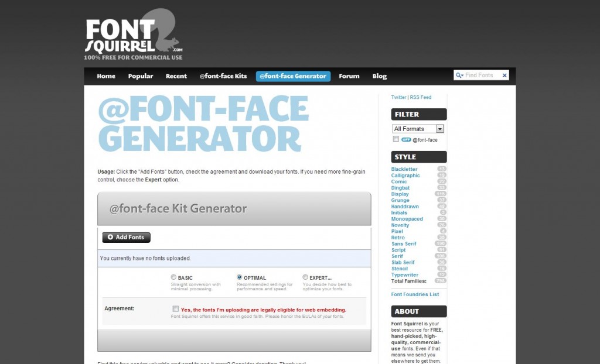Choose the EXPERT radio option
600x364 pixels.
pyautogui.click(x=305, y=277)
